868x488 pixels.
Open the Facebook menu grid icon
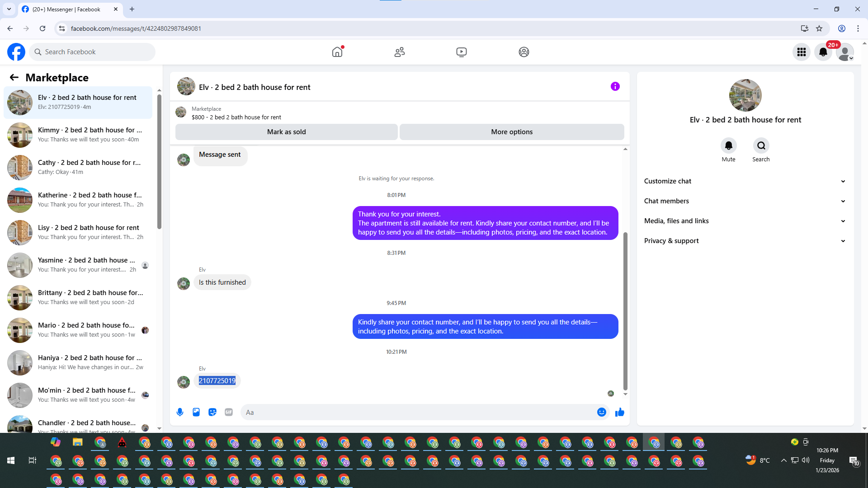click(802, 52)
